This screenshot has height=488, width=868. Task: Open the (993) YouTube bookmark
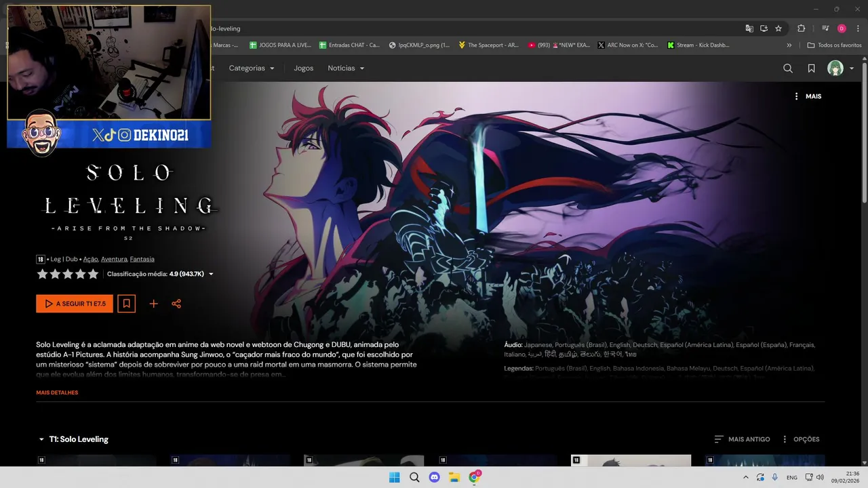[x=558, y=45]
